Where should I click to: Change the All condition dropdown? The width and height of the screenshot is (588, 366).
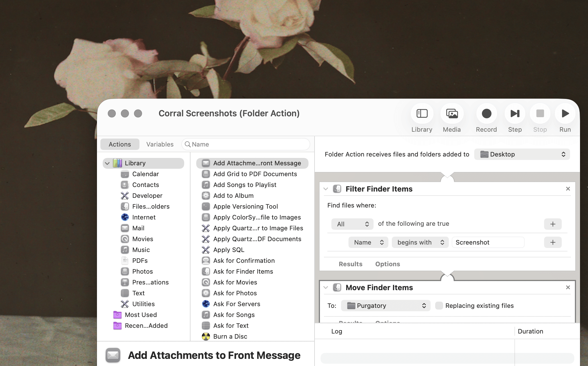pyautogui.click(x=352, y=224)
